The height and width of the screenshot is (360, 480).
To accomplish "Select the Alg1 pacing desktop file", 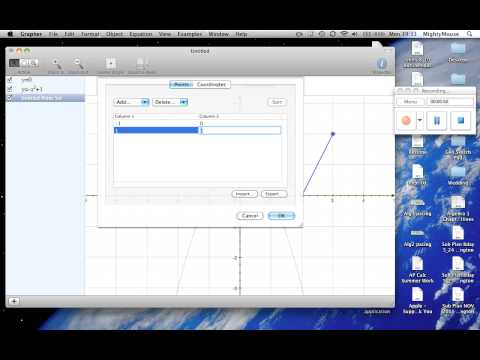I will coord(417,207).
